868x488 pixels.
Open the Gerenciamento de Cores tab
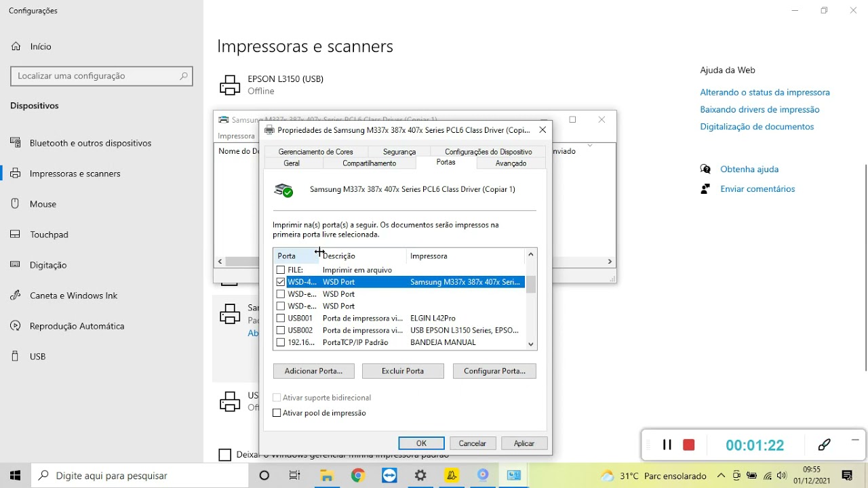pos(316,152)
